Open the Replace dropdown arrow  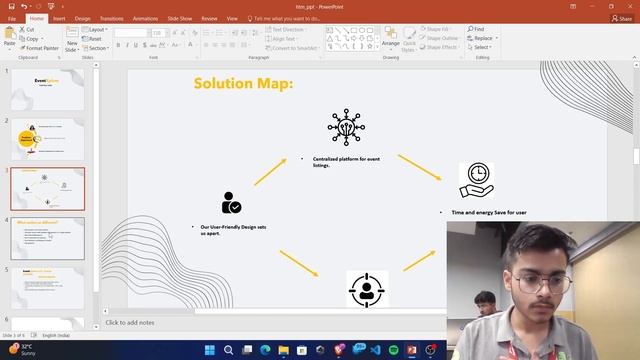coord(497,38)
